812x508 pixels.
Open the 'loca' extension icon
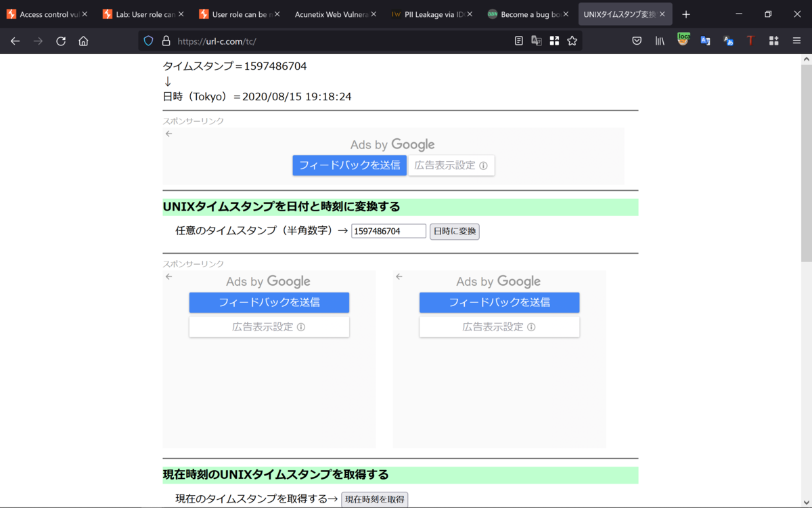(x=683, y=40)
